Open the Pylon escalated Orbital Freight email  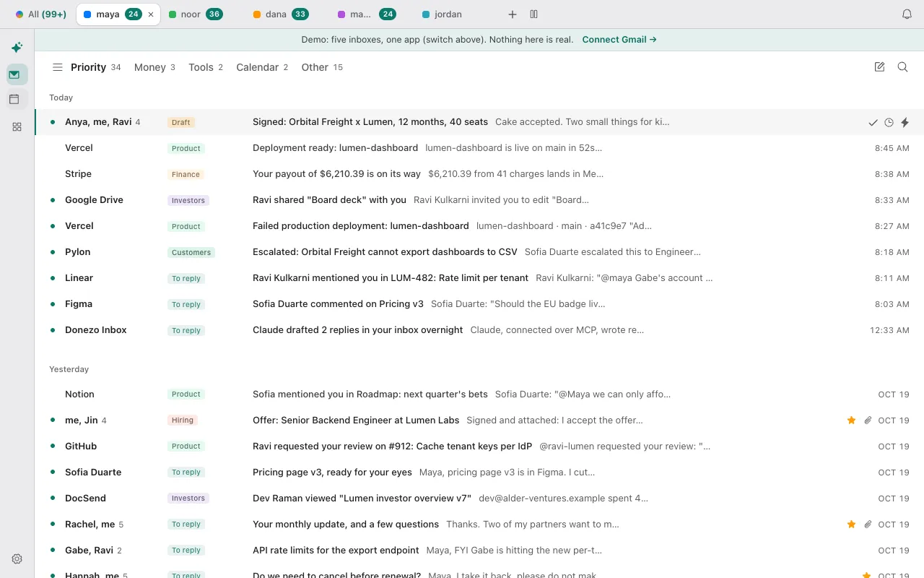[479, 252]
